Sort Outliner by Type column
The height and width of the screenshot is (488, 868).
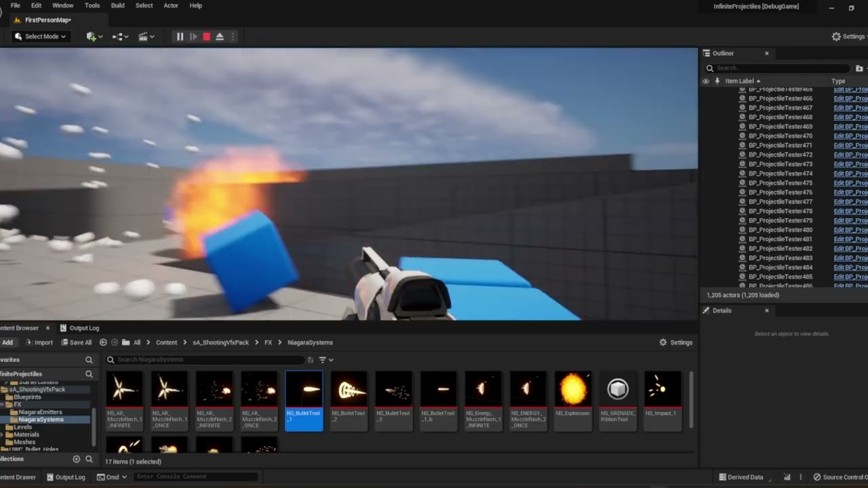[x=839, y=81]
